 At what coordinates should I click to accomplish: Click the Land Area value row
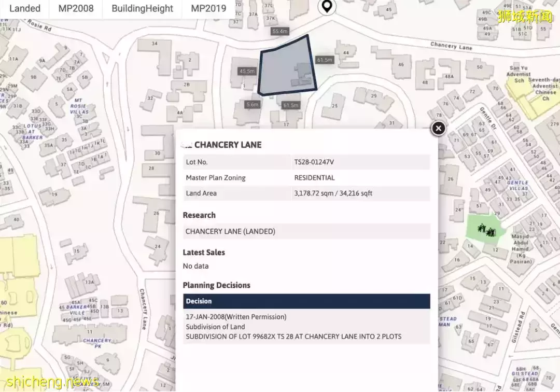point(306,193)
